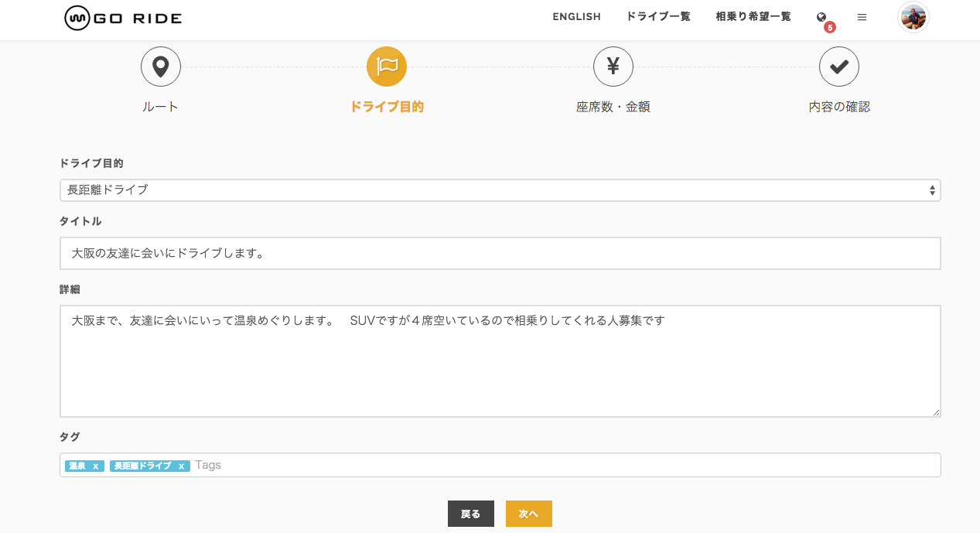
Task: Jump to the 座席数・金額 yen icon
Action: 613,67
